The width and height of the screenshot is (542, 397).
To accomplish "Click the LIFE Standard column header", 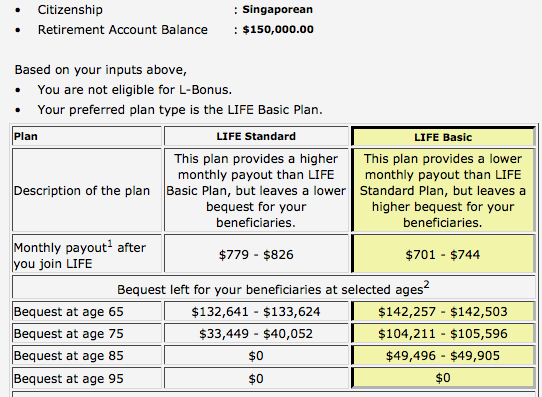I will point(256,136).
